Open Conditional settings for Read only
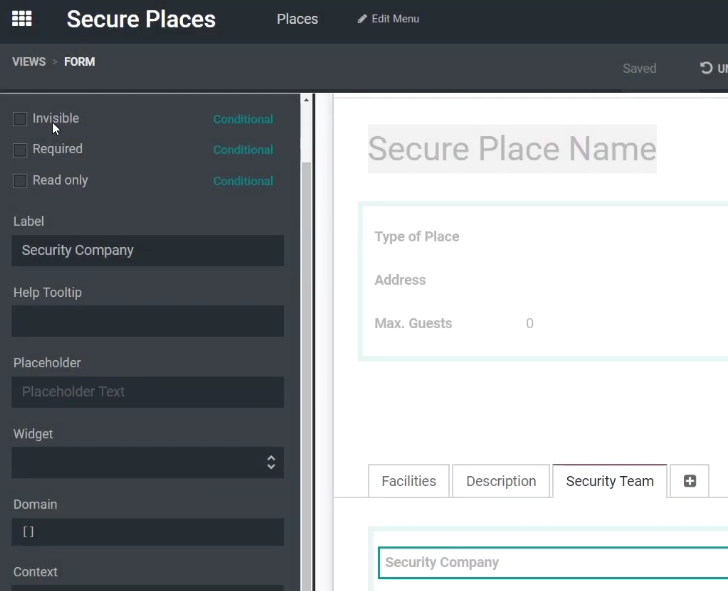Image resolution: width=728 pixels, height=591 pixels. tap(243, 181)
